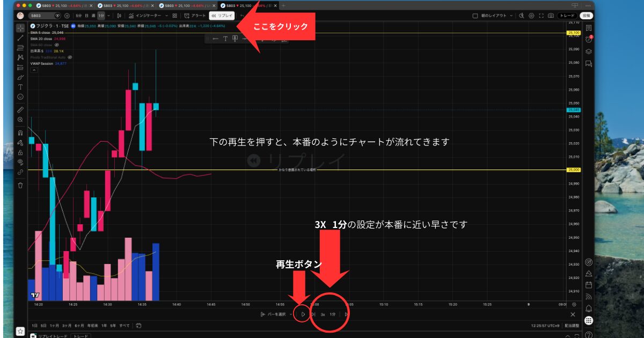
Task: Show the hidden Pivots Traditional indicator
Action: 70,57
